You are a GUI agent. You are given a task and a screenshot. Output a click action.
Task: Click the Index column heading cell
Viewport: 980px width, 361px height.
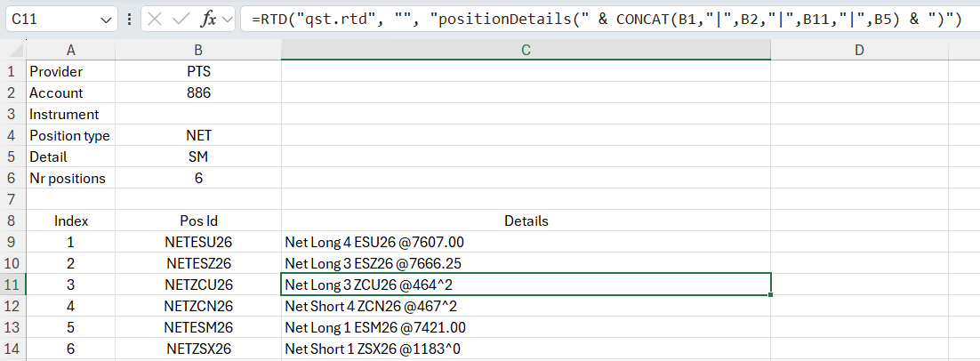[x=70, y=221]
